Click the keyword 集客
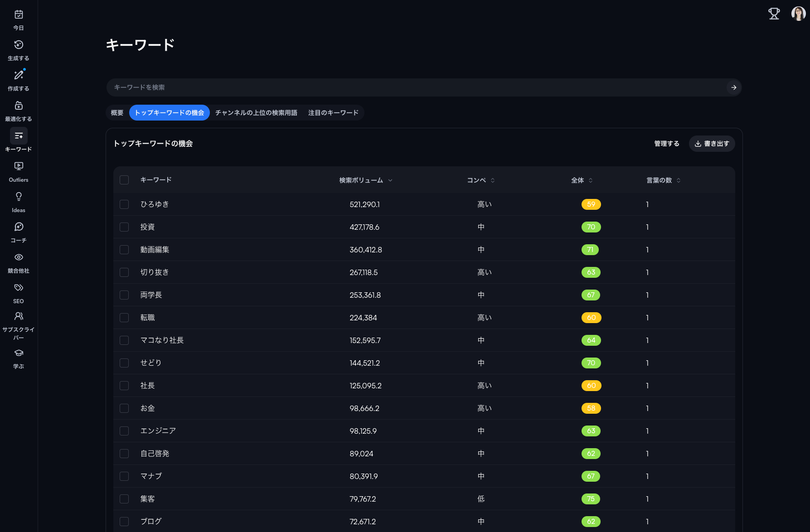 (x=147, y=499)
